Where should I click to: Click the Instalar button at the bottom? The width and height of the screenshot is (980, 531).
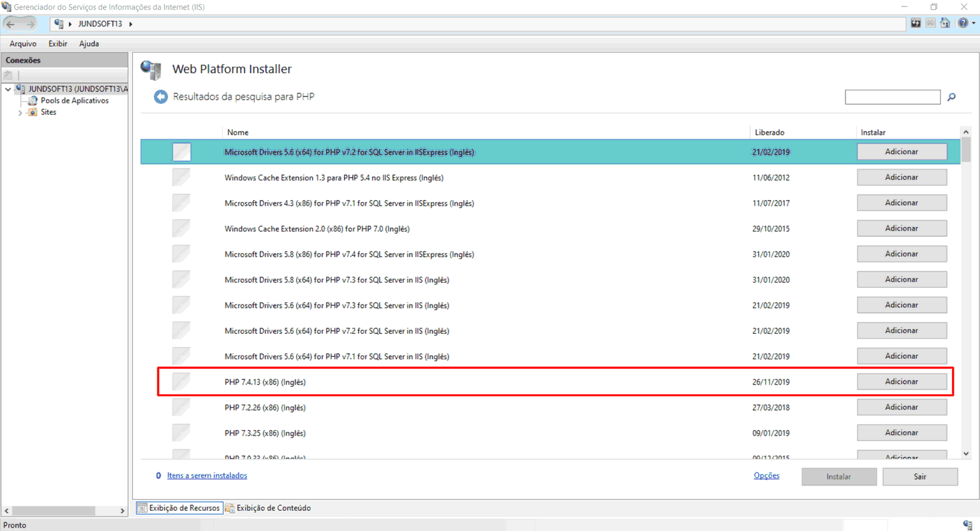point(839,477)
